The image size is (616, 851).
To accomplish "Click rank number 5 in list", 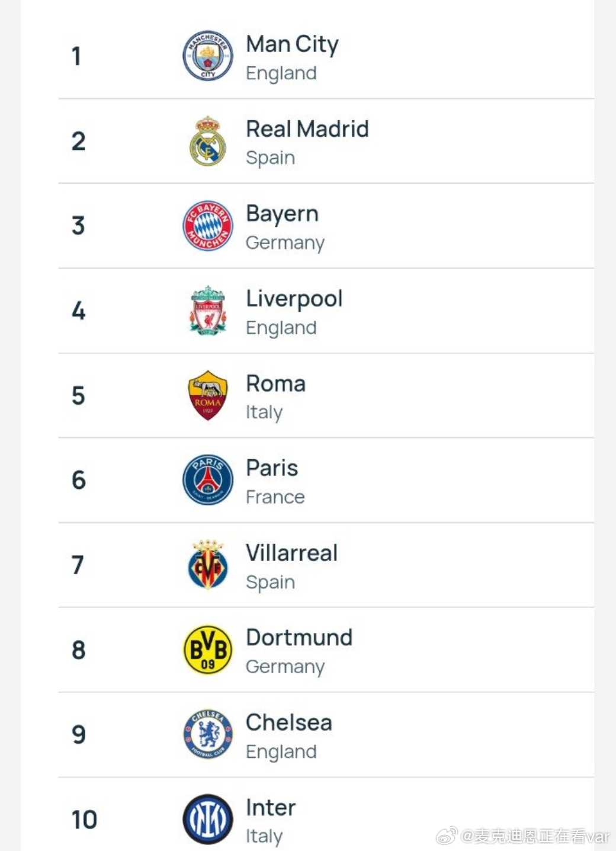I will (x=79, y=396).
